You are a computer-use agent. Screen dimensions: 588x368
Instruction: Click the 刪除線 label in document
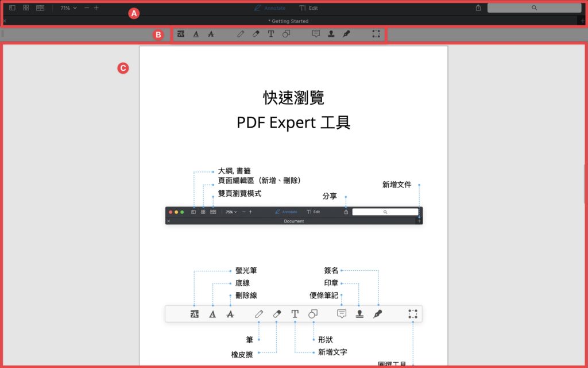[x=246, y=295]
